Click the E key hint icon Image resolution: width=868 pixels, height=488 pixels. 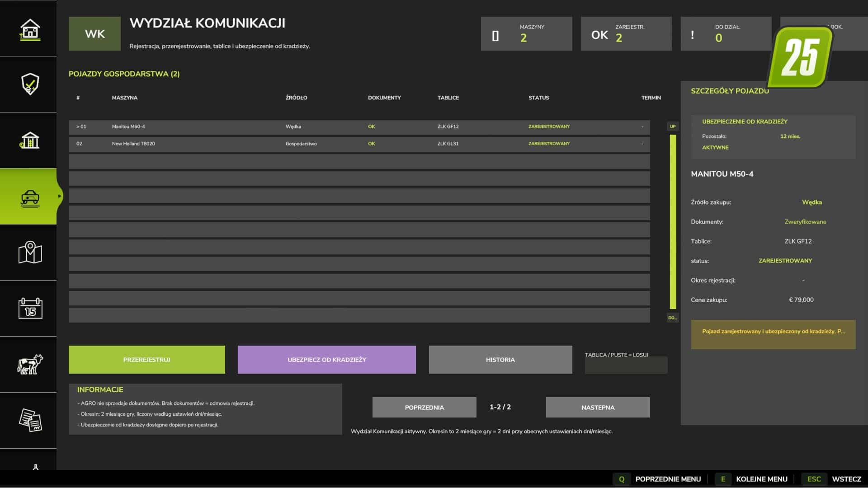click(x=723, y=479)
